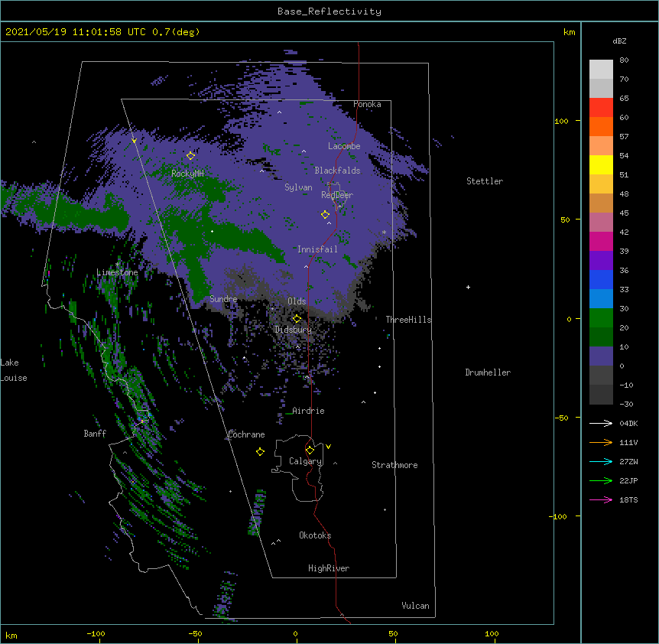
Task: Click the white plus marker south of Stettler
Action: point(468,287)
